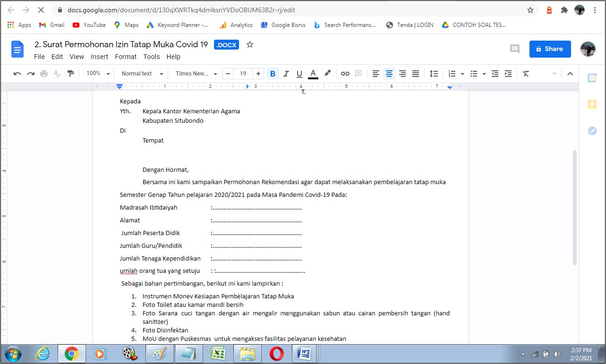This screenshot has width=606, height=364.
Task: Star the document with the star icon
Action: pos(250,44)
